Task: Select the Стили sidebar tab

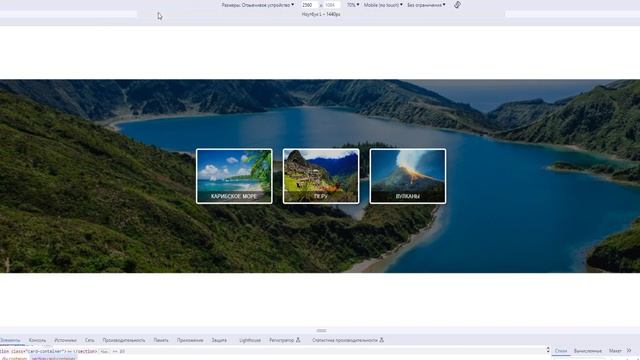Action: (x=561, y=351)
